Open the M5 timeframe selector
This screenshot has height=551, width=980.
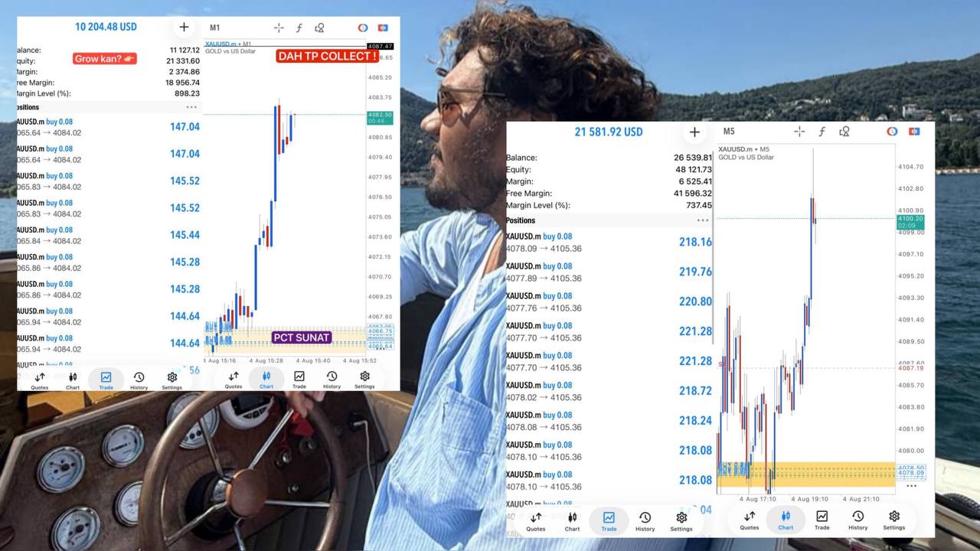coord(729,132)
